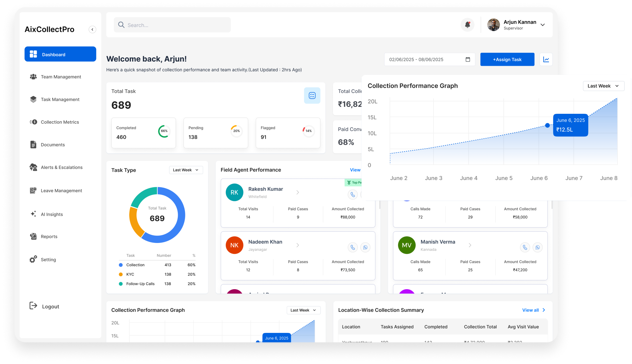The width and height of the screenshot is (632, 364).
Task: Click the Total Task checklist icon
Action: coord(312,96)
